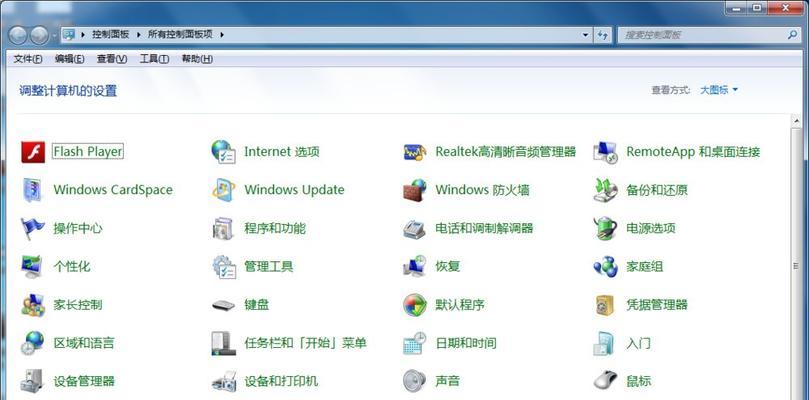Viewport: 809px width, 400px height.
Task: Expand the arrow after 所有控制面板项 breadcrumb
Action: (x=222, y=35)
